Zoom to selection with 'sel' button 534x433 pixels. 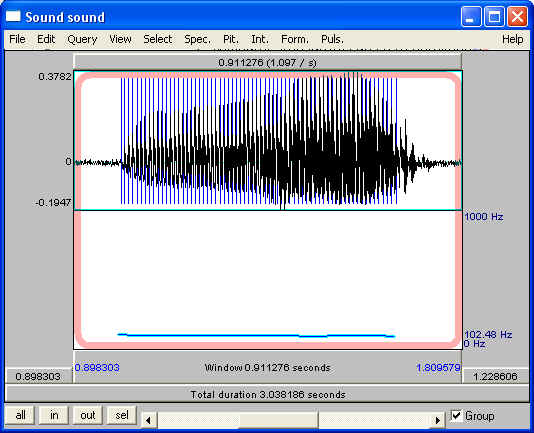point(122,415)
